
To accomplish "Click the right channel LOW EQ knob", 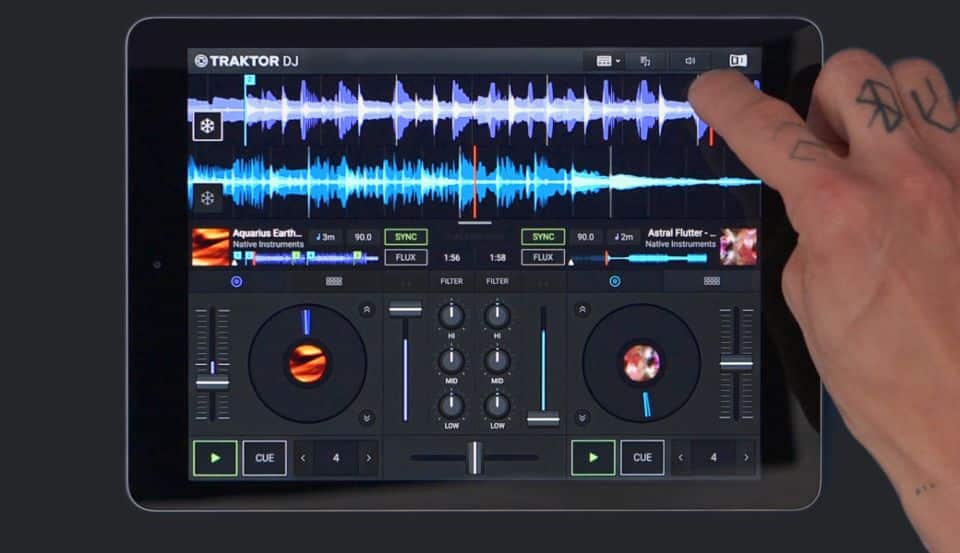I will pyautogui.click(x=497, y=405).
